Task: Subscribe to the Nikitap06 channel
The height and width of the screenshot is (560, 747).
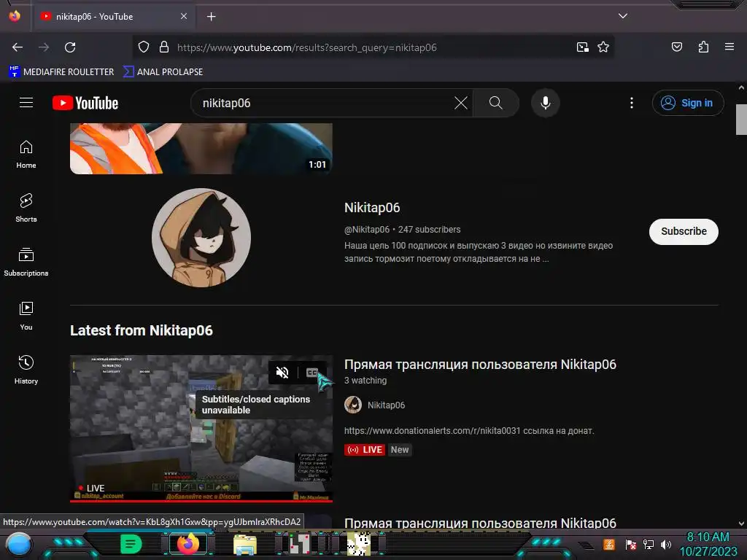Action: click(684, 231)
